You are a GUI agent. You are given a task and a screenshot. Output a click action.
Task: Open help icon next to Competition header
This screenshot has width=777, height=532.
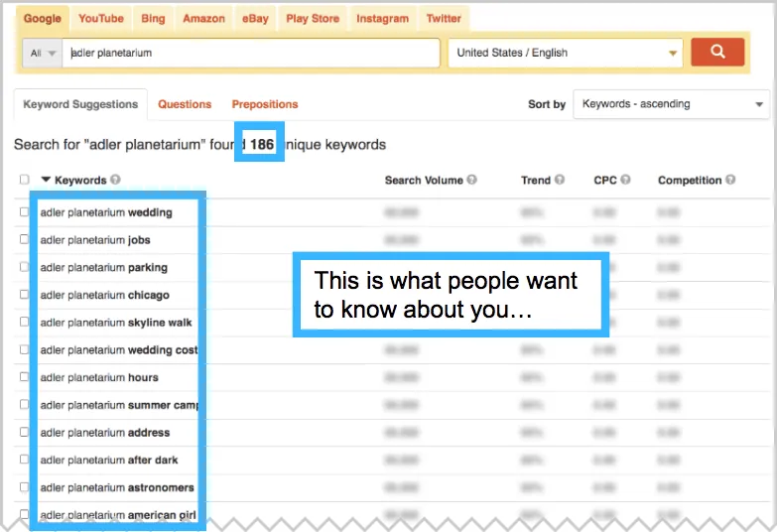pyautogui.click(x=730, y=180)
